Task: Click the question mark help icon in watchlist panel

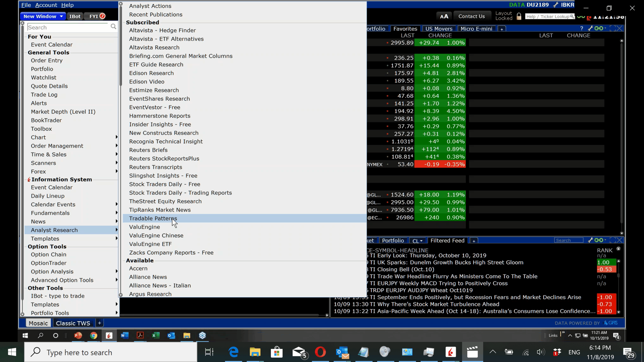Action: point(581,28)
